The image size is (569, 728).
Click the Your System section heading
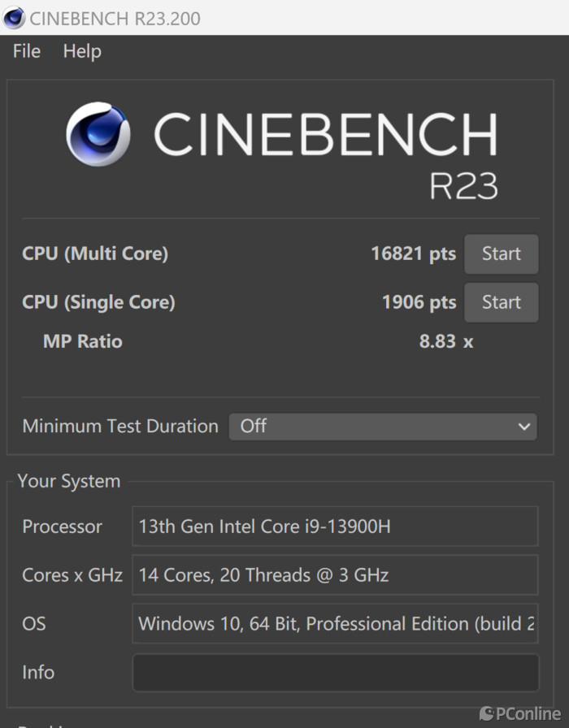[69, 481]
